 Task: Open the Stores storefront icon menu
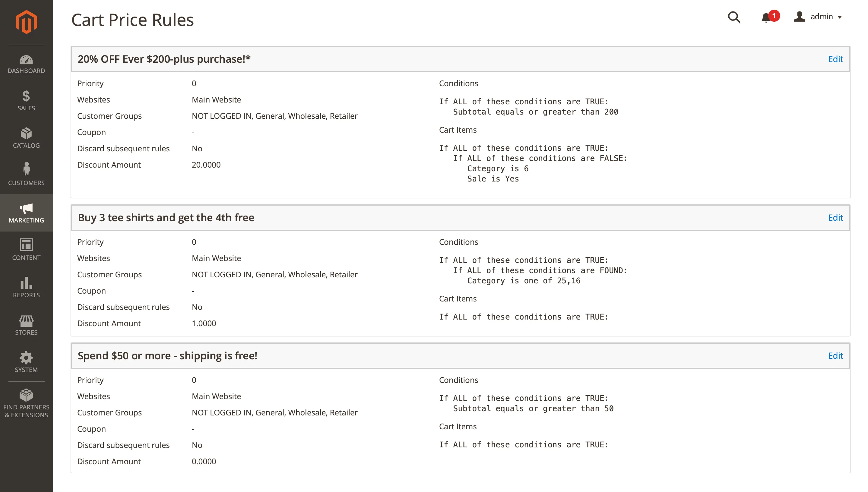tap(26, 325)
